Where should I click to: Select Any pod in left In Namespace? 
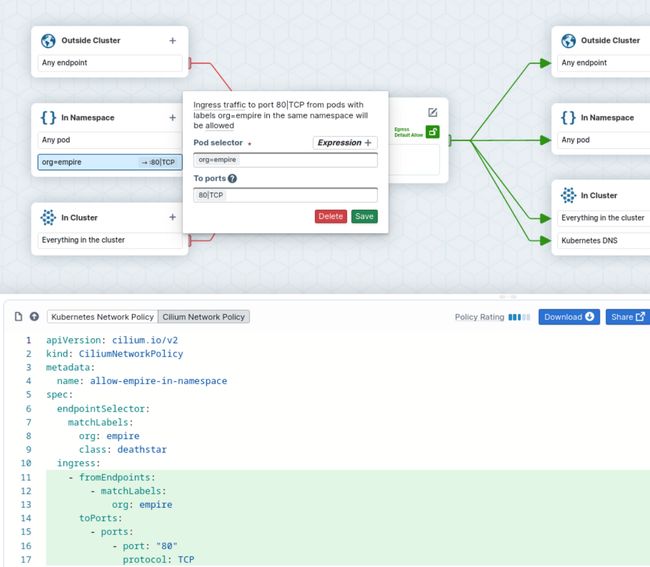coord(110,140)
